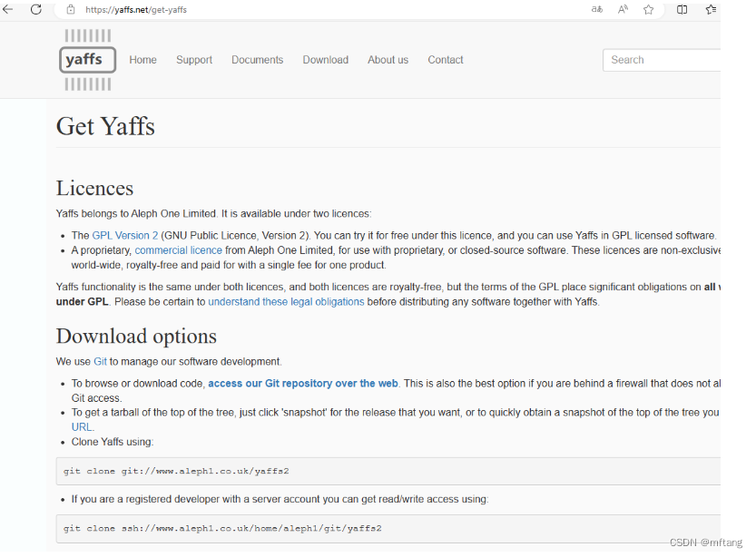Open the About us page

coord(388,60)
